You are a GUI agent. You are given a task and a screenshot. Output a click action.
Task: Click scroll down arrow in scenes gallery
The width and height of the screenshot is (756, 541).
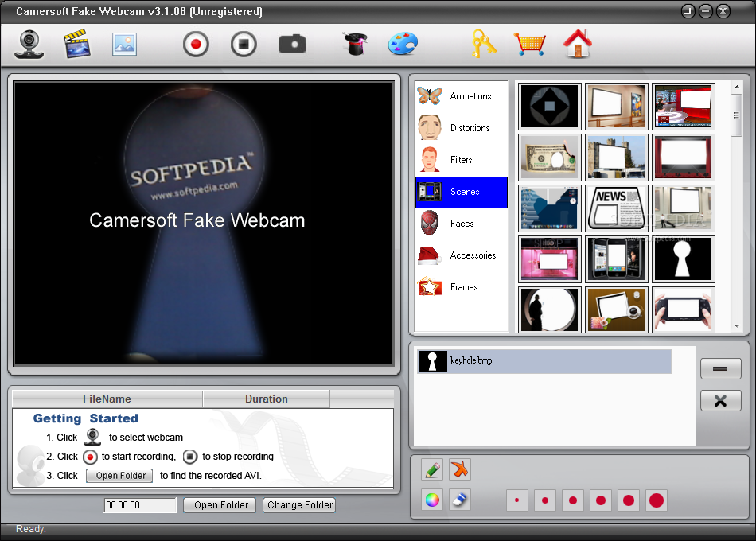tap(737, 326)
